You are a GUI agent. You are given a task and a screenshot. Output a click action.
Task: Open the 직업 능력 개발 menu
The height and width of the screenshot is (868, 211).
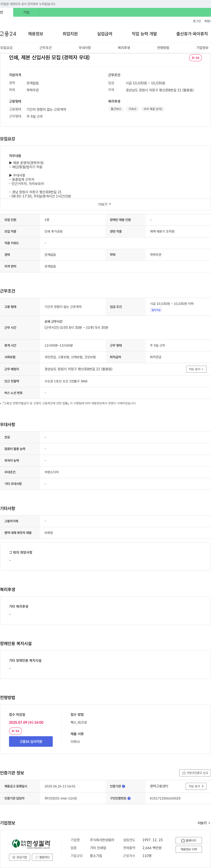[x=144, y=34]
